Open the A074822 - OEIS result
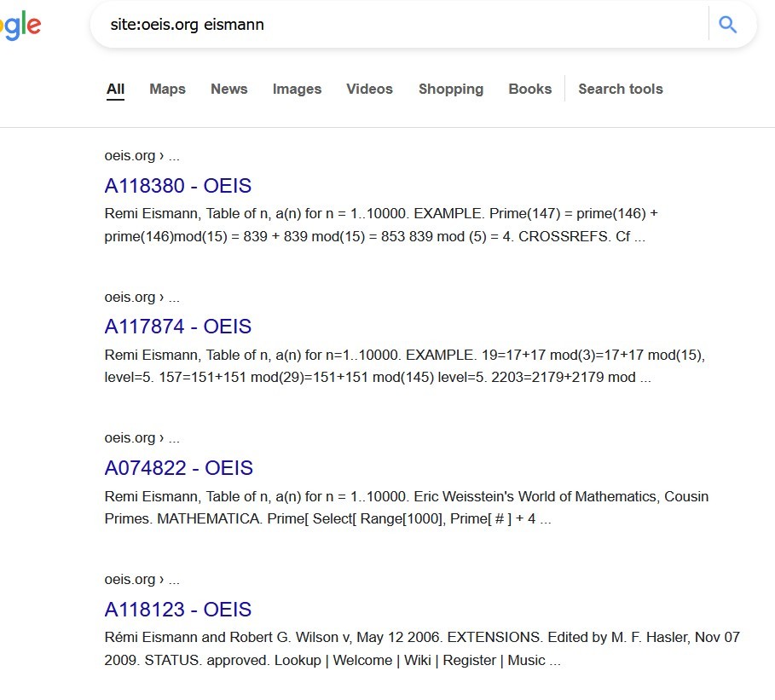This screenshot has width=775, height=700. tap(178, 468)
